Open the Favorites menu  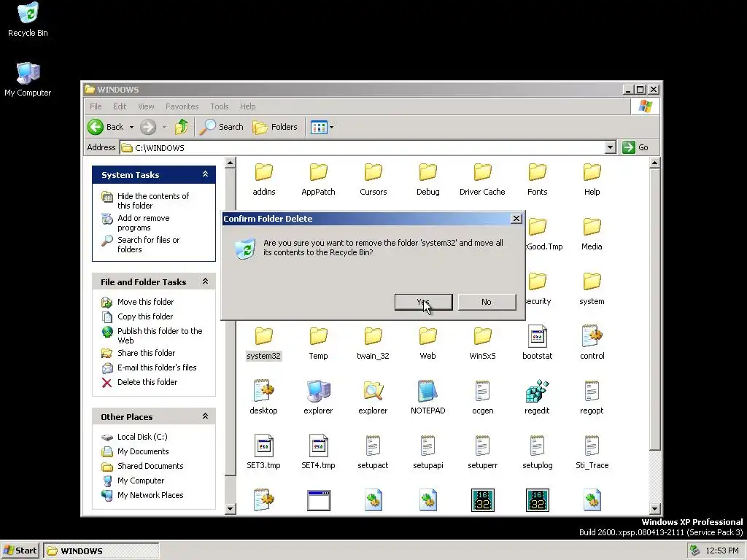click(182, 106)
